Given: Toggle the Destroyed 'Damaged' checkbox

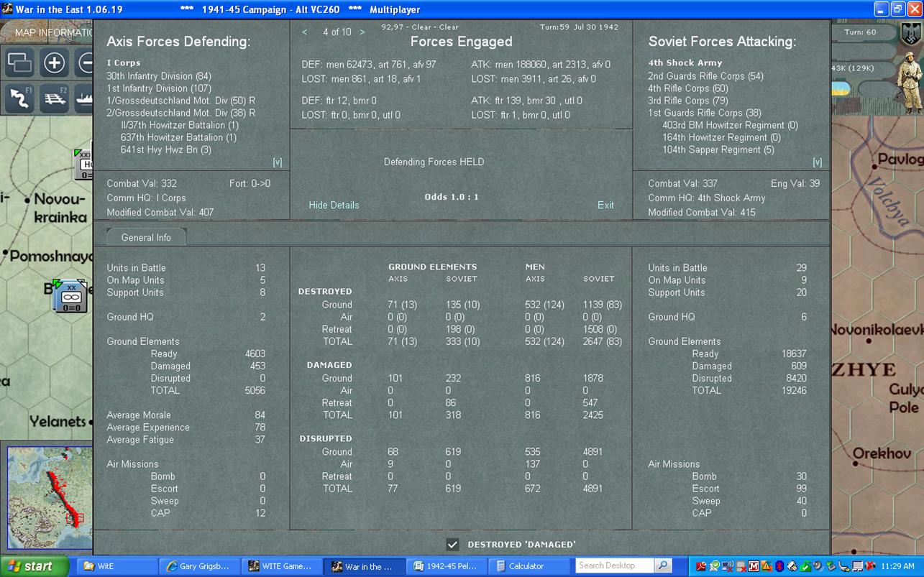Looking at the screenshot, I should click(x=452, y=545).
